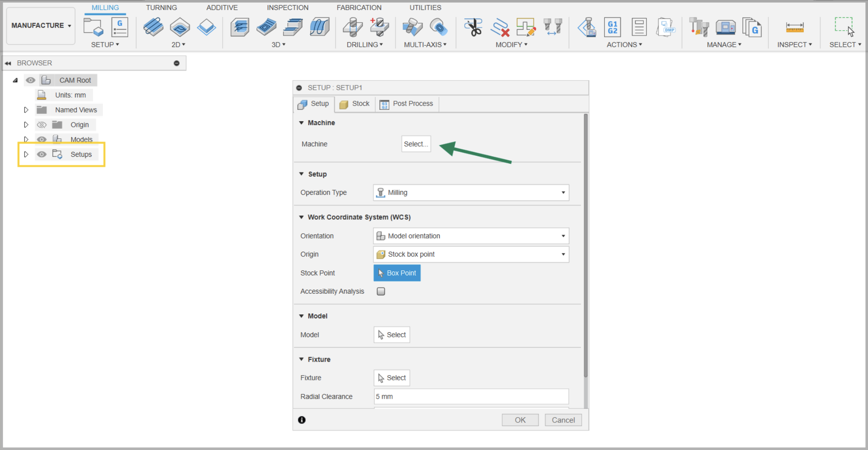Viewport: 868px width, 450px height.
Task: Expand the Named Views tree item
Action: 26,109
